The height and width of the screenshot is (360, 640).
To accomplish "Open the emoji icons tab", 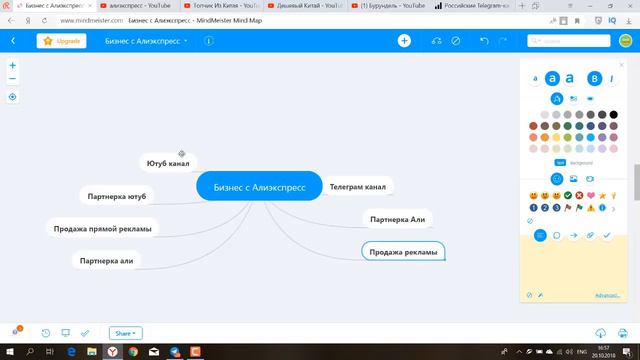I will tap(557, 179).
